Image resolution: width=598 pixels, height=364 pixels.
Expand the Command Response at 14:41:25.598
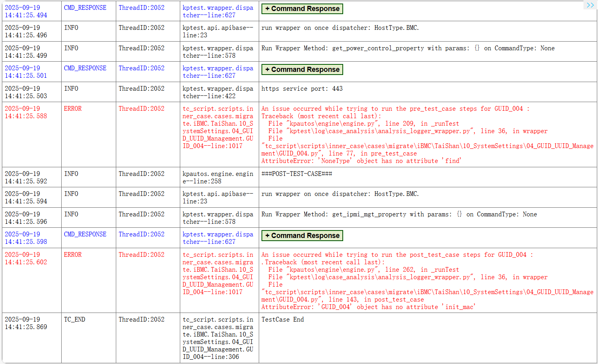coord(302,236)
